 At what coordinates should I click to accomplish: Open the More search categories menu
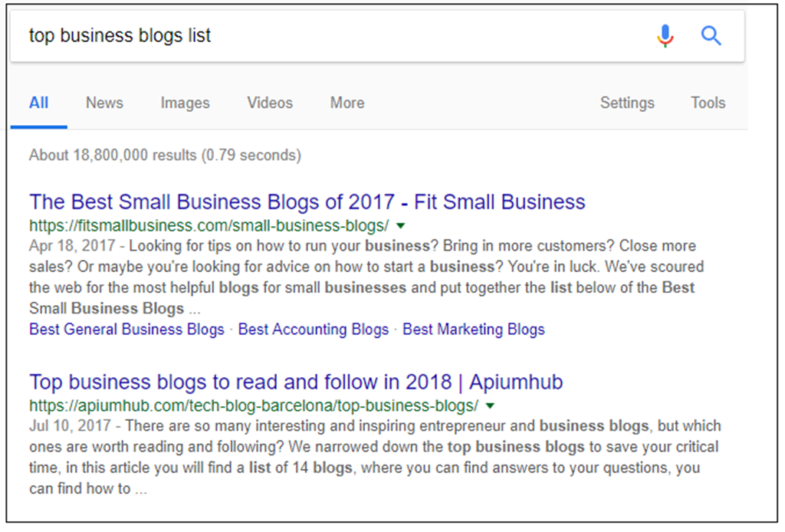click(x=347, y=103)
